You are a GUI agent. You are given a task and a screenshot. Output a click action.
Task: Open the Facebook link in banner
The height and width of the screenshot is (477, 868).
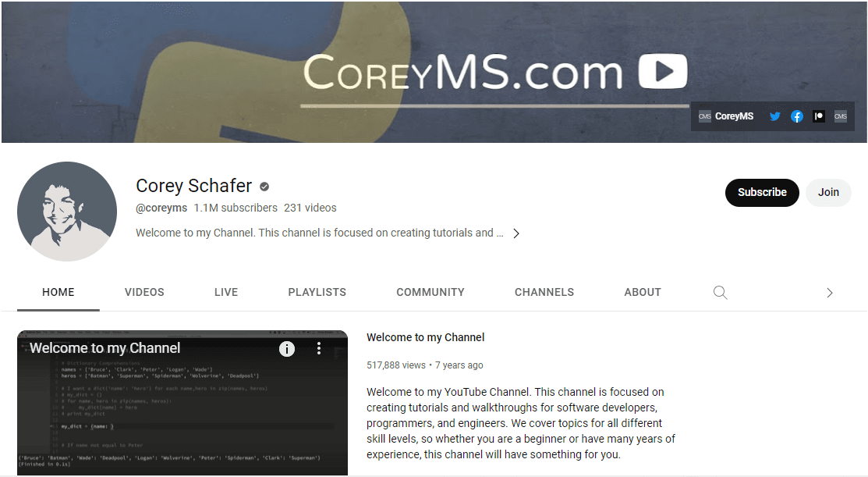[x=796, y=116]
